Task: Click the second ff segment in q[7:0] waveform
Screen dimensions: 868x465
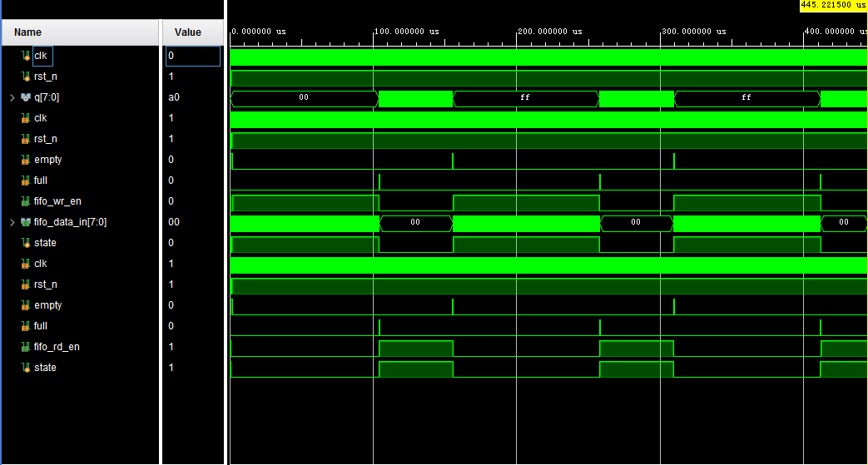Action: (x=746, y=97)
